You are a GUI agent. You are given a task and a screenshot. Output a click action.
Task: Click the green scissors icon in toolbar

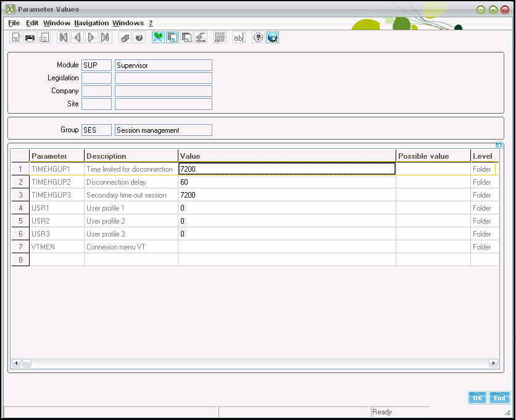coord(159,38)
